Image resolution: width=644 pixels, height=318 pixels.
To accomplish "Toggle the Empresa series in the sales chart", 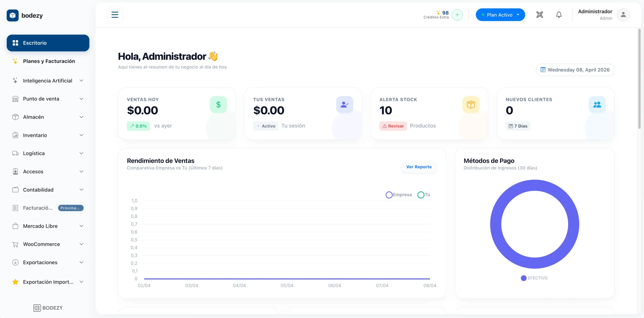I will (x=398, y=194).
